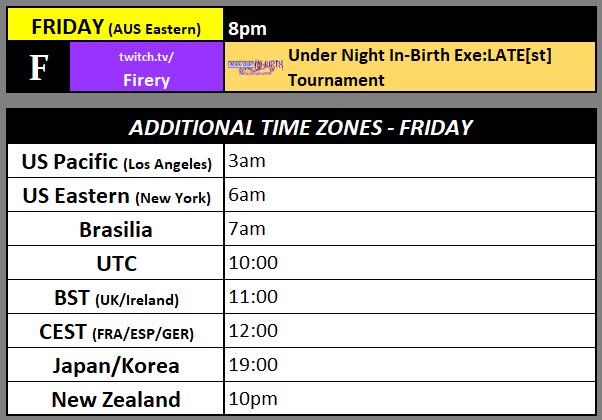Select the US Eastern (New York) label
This screenshot has width=602, height=420.
[x=117, y=196]
